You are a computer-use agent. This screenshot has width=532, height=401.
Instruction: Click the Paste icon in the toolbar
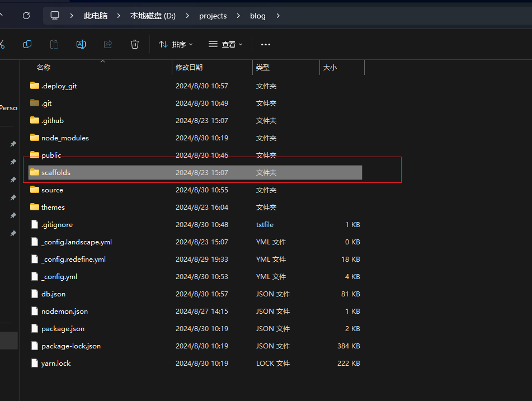[54, 44]
